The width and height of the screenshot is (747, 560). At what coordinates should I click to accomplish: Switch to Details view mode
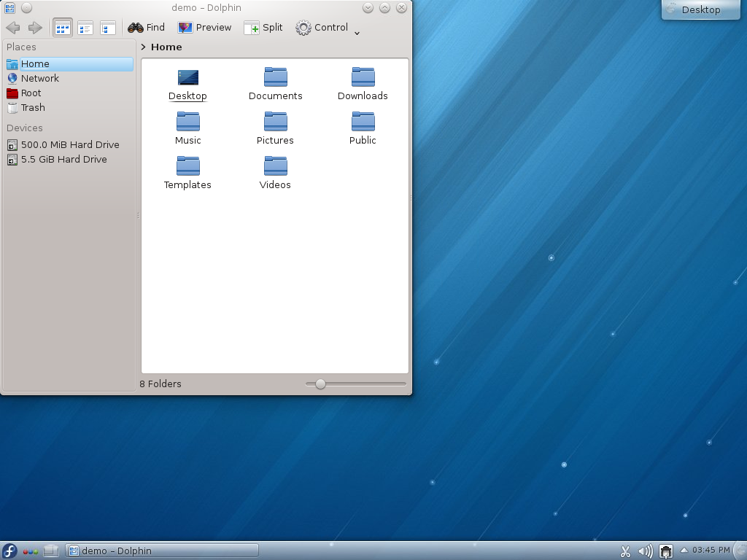(108, 28)
